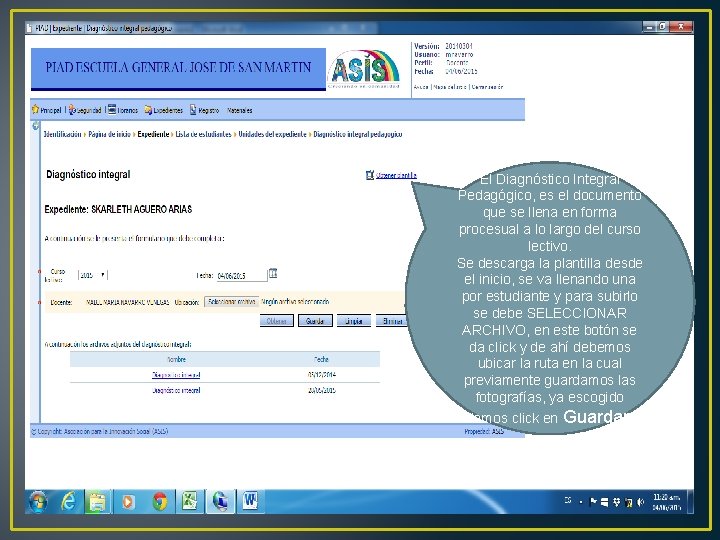Open the calendar picker next to Fecha
This screenshot has height=540, width=720.
273,274
